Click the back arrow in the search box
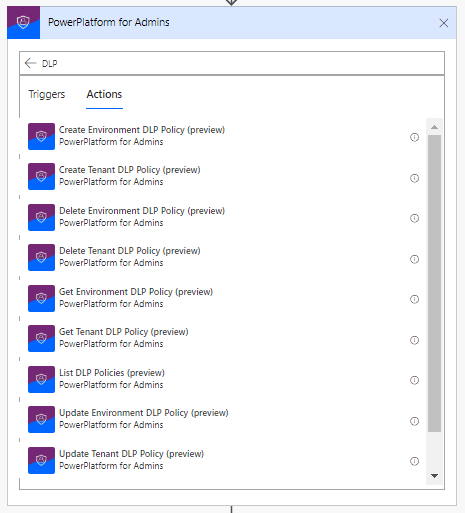 point(30,63)
